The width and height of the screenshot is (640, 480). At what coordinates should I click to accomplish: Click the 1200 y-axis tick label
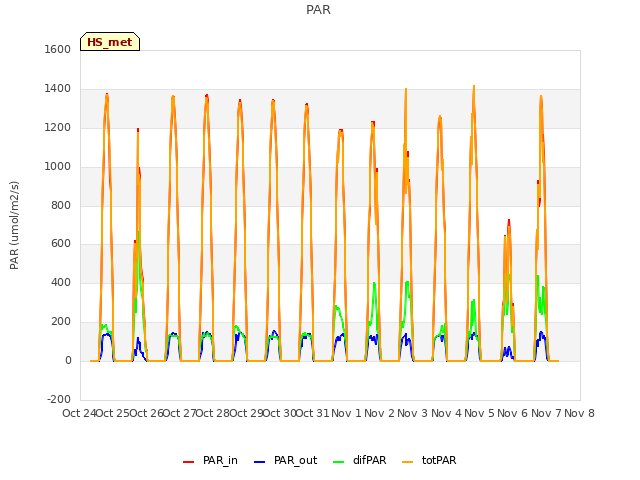tap(58, 128)
